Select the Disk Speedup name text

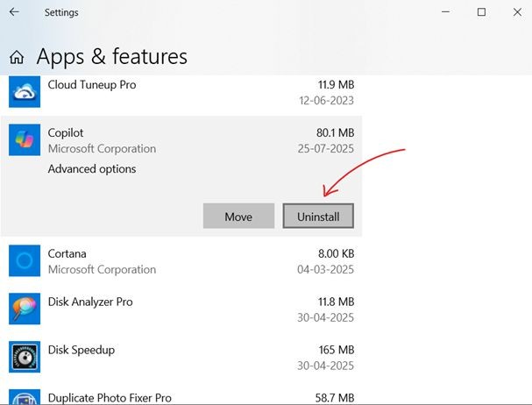pyautogui.click(x=82, y=350)
